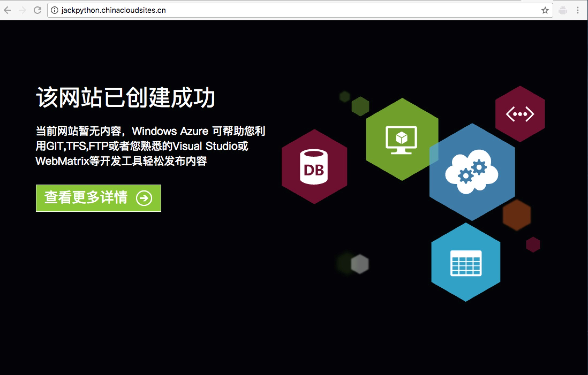The width and height of the screenshot is (588, 375).
Task: Click the jackpython.chinacloudsites.cn address bar
Action: [300, 10]
